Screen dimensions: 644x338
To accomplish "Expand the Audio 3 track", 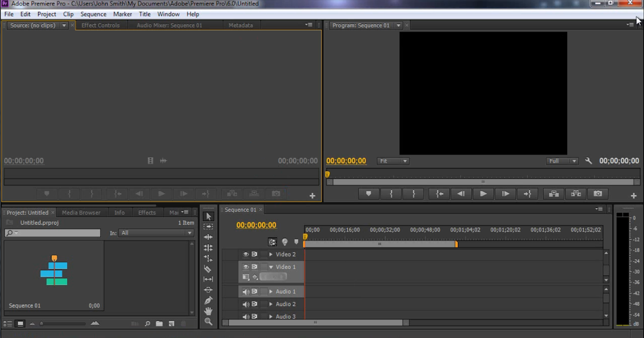I will 271,317.
